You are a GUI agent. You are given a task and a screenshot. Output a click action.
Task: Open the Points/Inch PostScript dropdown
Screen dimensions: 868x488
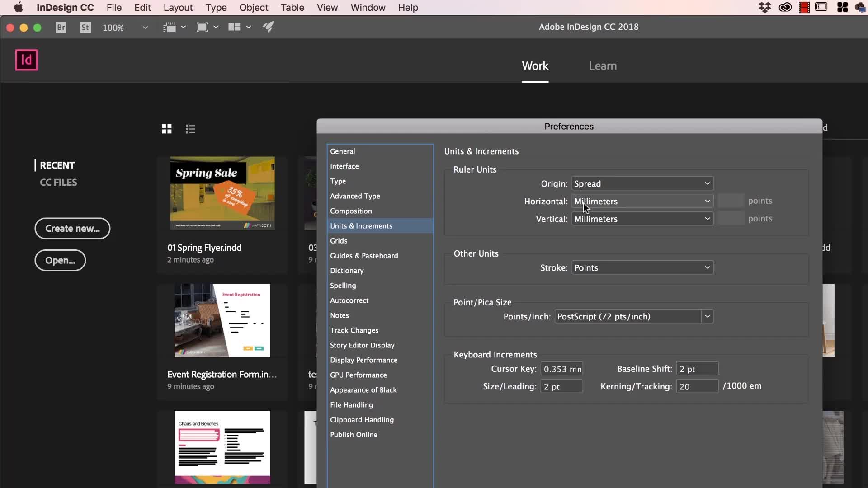(x=634, y=316)
